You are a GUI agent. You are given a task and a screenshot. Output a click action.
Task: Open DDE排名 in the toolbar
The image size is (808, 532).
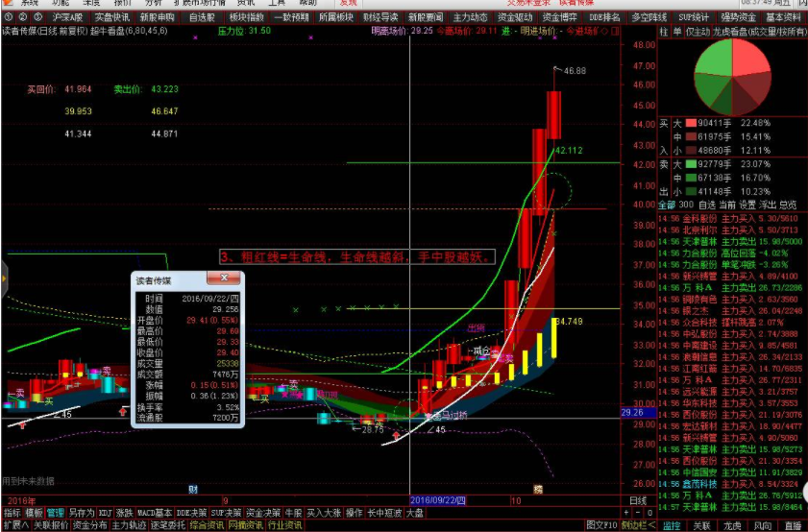pos(604,17)
